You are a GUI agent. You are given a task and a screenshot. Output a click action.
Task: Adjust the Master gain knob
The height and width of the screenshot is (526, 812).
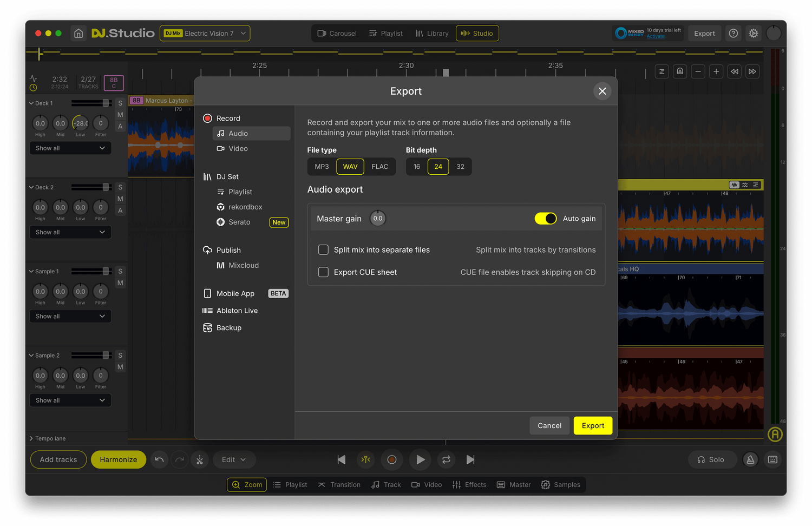378,219
